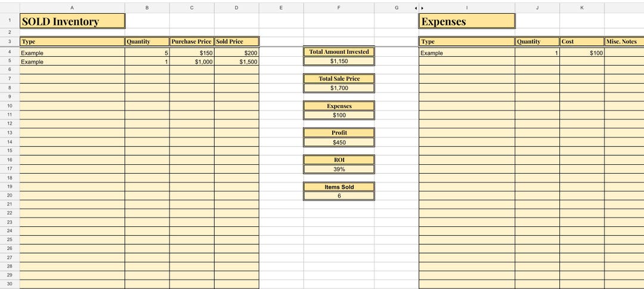
Task: Click the right arrow beside column I header
Action: pos(422,8)
